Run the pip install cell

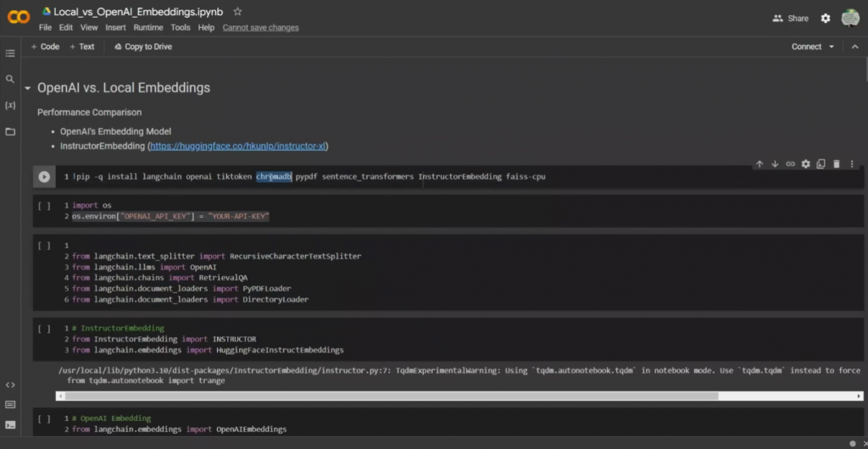point(44,177)
